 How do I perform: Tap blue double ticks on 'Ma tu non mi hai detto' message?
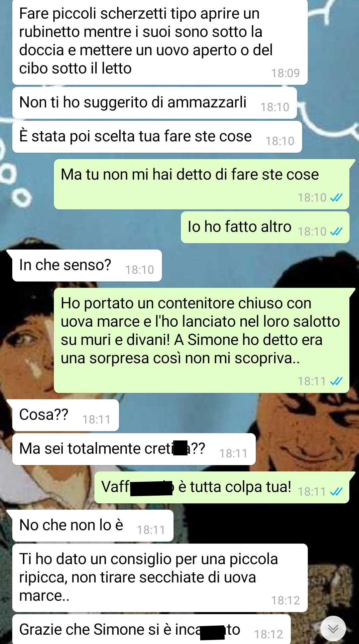[x=336, y=198]
